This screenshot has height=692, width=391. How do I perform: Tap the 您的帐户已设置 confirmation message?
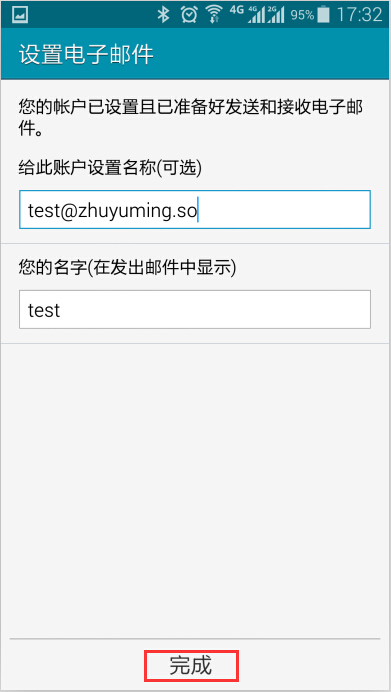pos(194,117)
